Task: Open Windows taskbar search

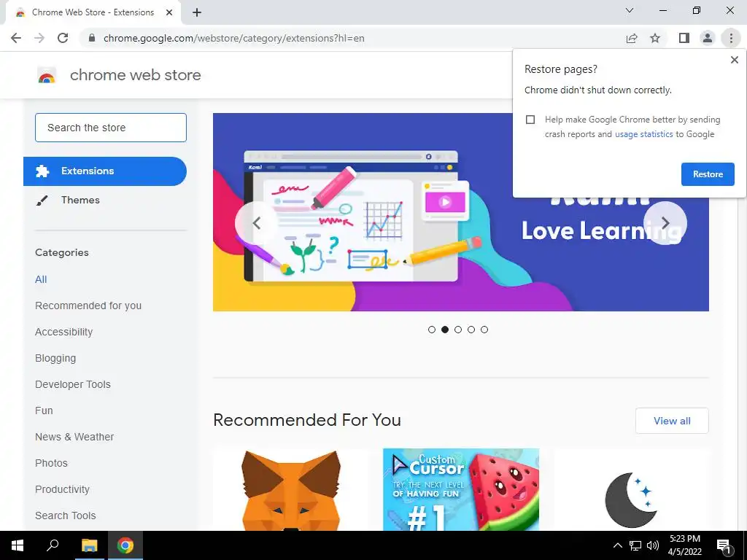Action: click(x=53, y=545)
